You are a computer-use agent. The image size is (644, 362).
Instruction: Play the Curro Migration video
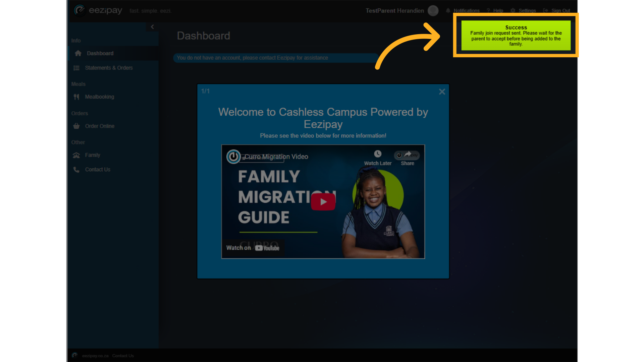323,202
